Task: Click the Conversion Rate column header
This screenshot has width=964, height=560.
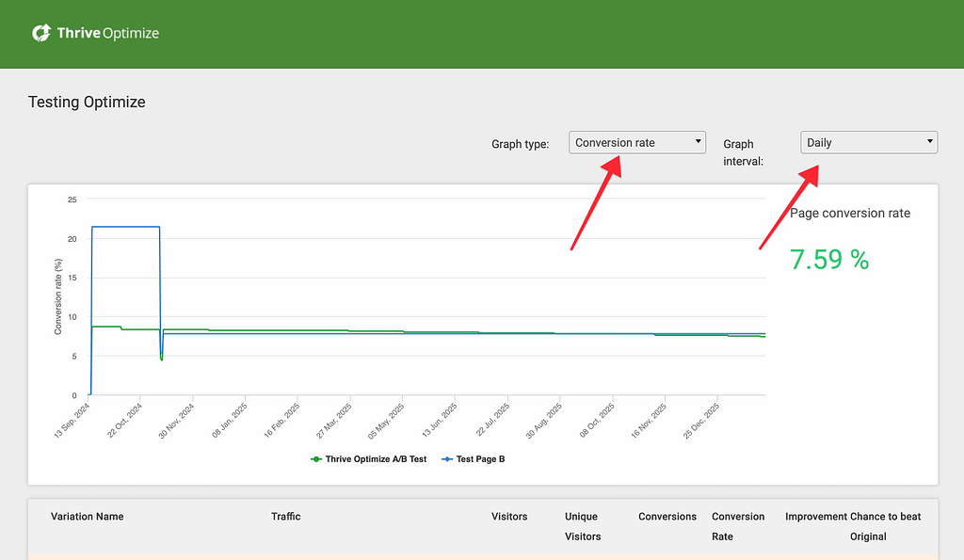Action: [x=738, y=526]
